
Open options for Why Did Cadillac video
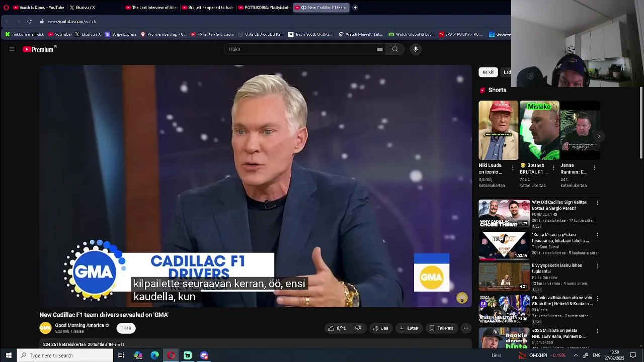[x=597, y=203]
